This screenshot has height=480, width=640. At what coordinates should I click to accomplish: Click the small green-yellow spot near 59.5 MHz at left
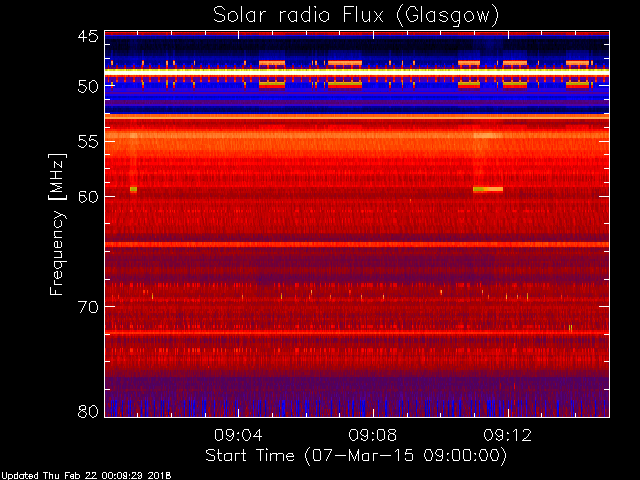tap(133, 189)
